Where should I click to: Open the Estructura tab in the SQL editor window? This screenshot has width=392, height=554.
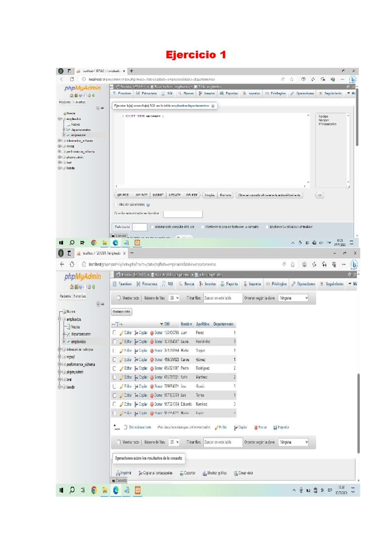click(146, 93)
